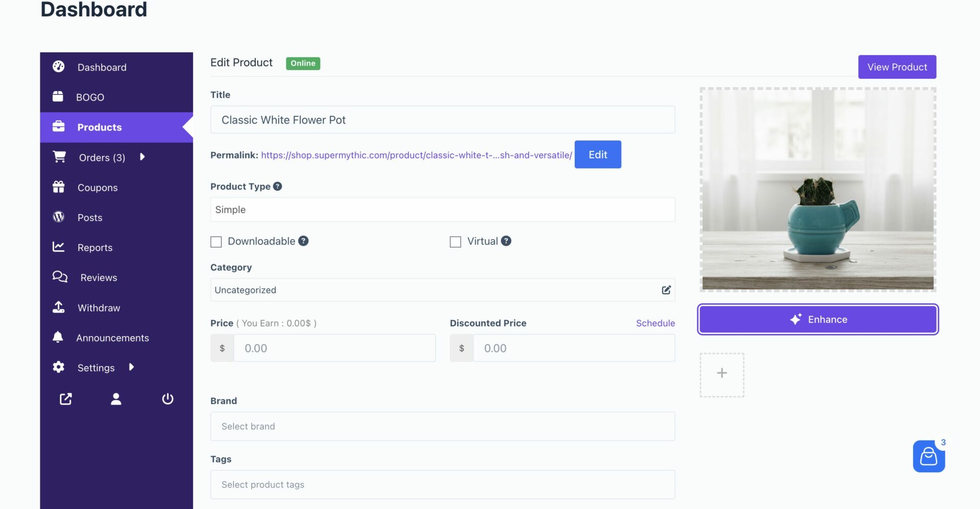Click the category edit pencil icon
This screenshot has width=980, height=509.
pos(666,290)
